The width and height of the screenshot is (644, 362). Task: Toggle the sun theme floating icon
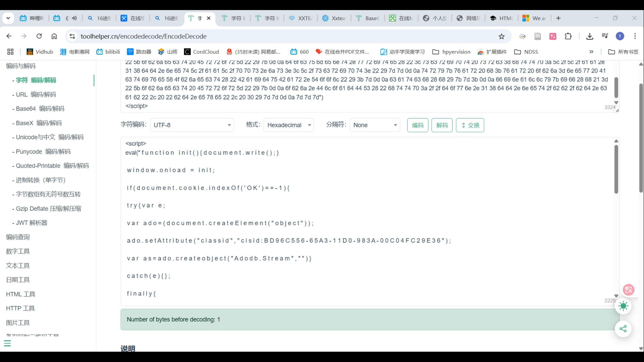point(623,306)
